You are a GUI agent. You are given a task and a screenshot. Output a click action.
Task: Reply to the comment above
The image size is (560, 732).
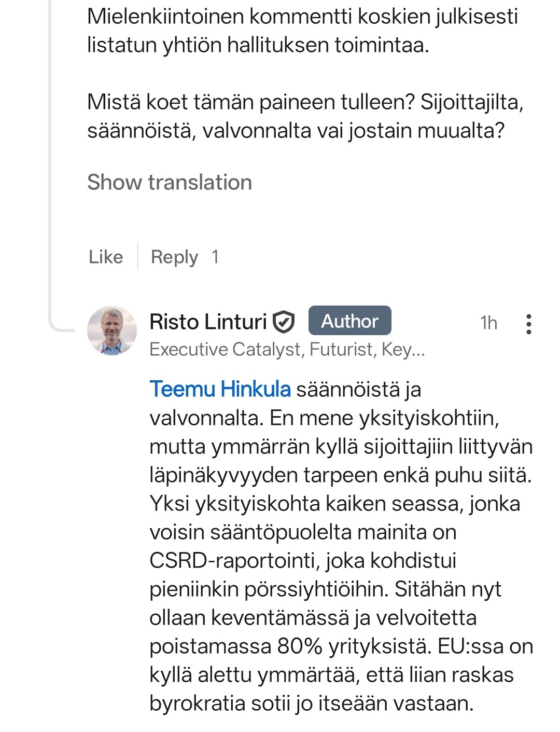click(174, 257)
